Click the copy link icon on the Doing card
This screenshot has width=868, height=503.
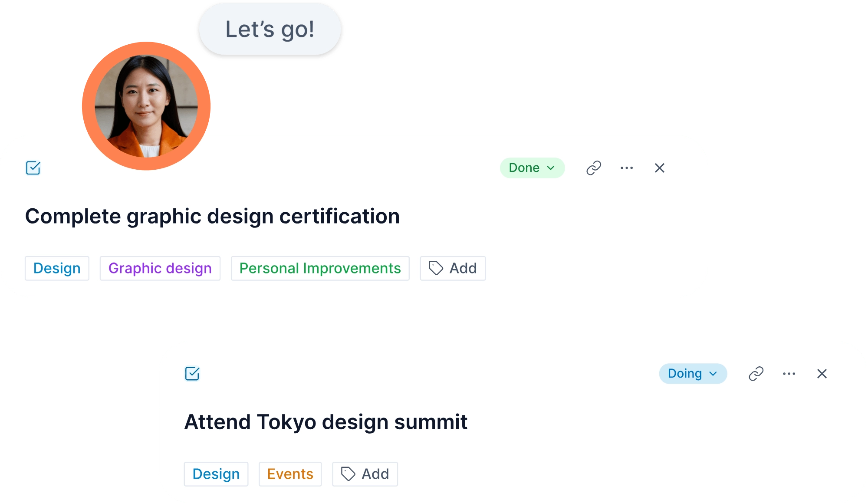(756, 373)
